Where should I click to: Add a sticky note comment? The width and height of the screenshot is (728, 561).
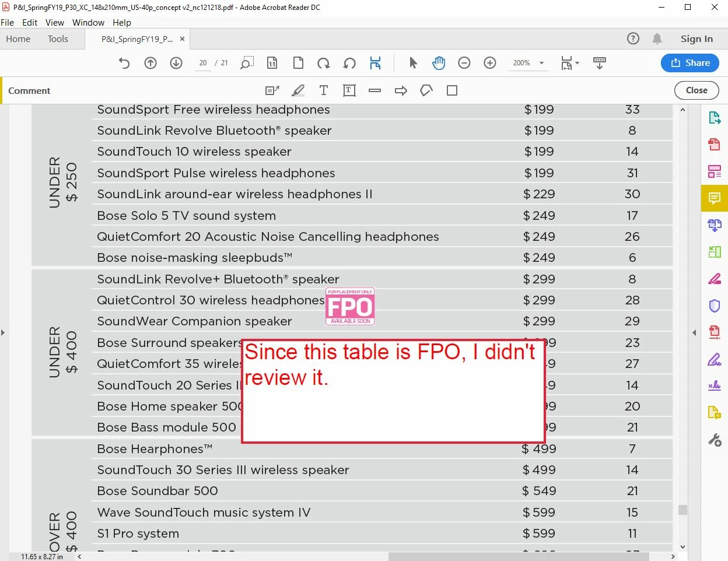pyautogui.click(x=272, y=90)
